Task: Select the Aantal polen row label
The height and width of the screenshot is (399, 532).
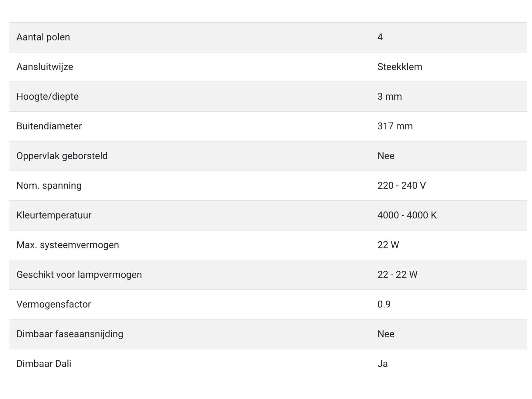Action: click(43, 37)
